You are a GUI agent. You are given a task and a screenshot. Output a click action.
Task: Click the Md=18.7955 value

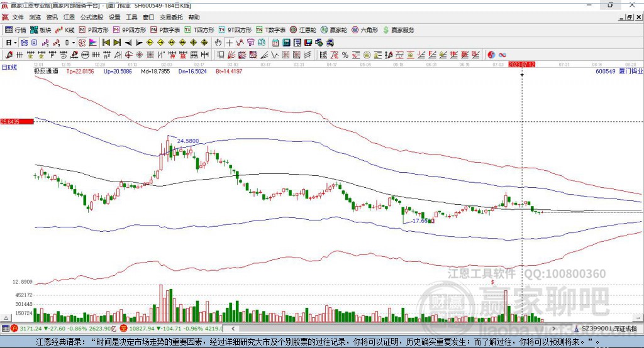point(155,71)
